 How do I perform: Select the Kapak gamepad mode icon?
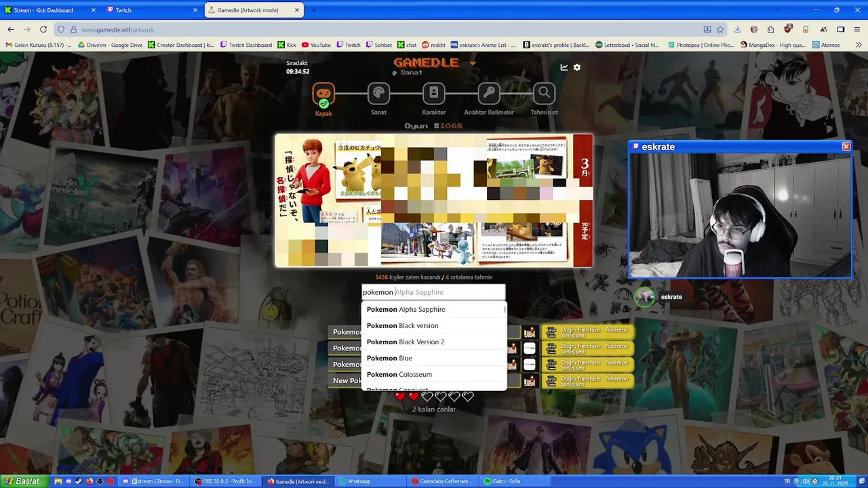click(323, 94)
